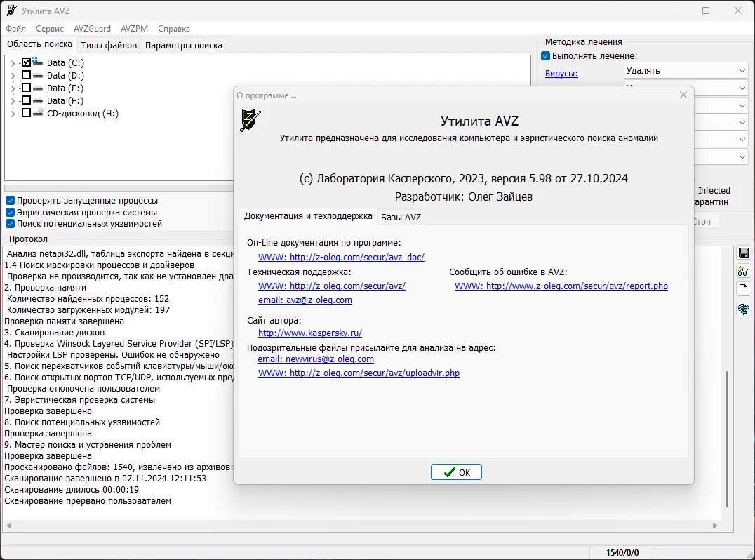Click the Data (C:) drive icon

(x=38, y=62)
